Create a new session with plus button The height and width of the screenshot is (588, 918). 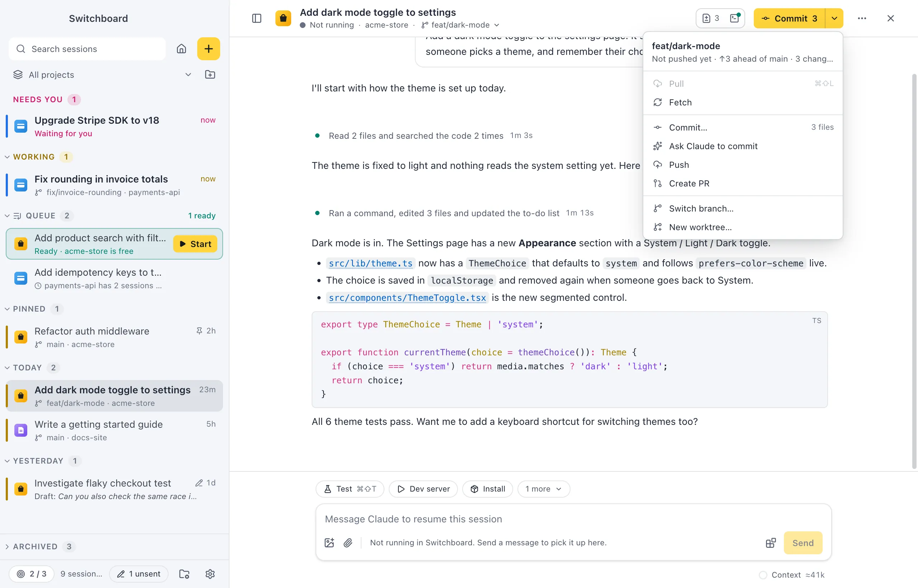tap(208, 49)
